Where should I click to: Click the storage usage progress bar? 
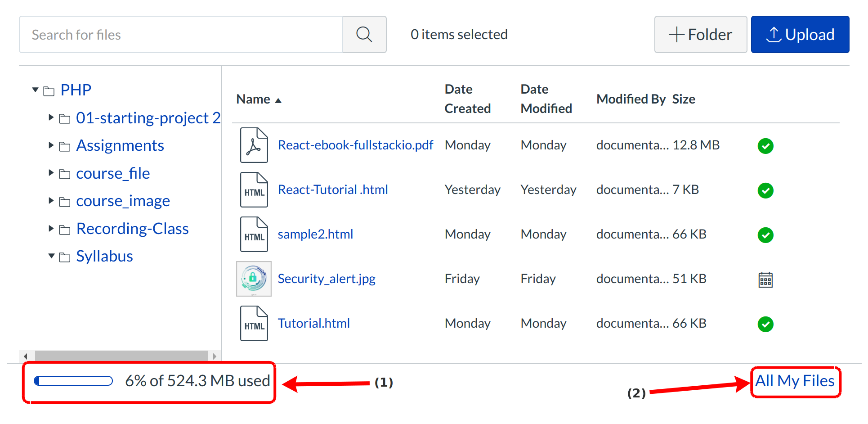[73, 381]
